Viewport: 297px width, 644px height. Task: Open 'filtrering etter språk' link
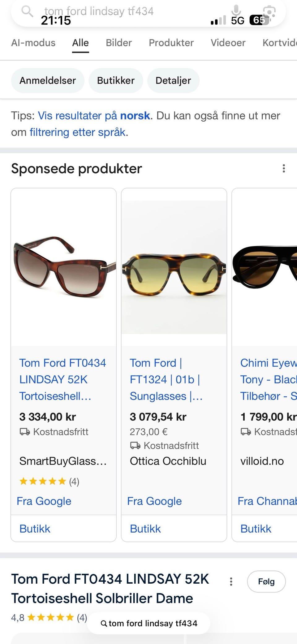(x=77, y=132)
